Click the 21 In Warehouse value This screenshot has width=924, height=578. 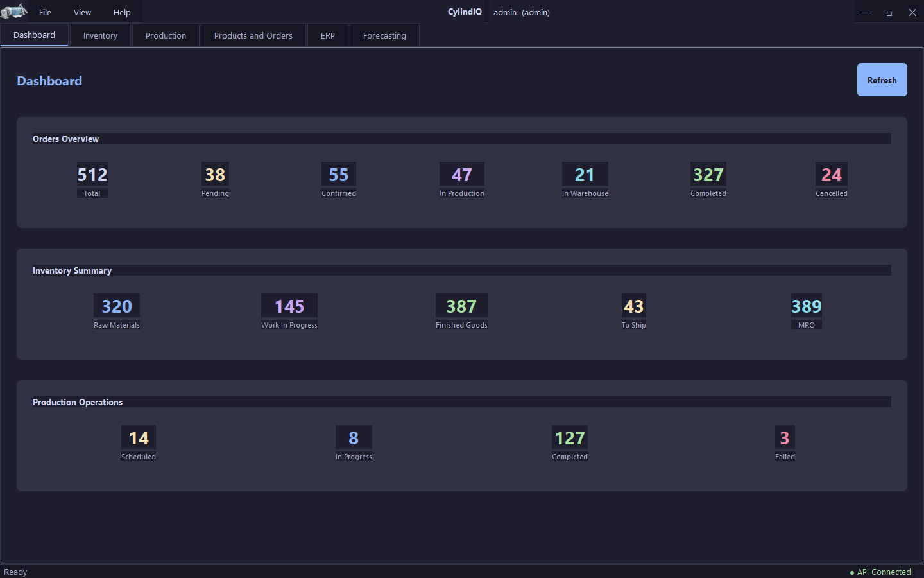pos(585,175)
